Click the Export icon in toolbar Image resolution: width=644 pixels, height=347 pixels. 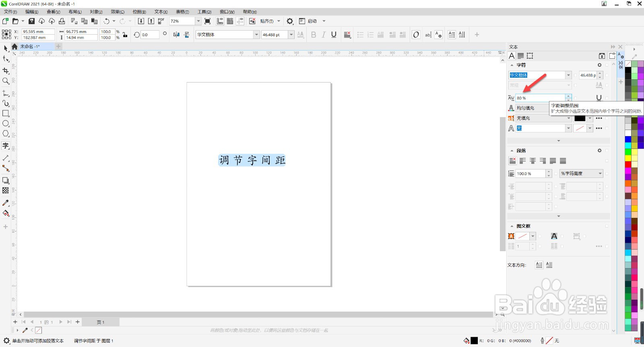pos(151,21)
